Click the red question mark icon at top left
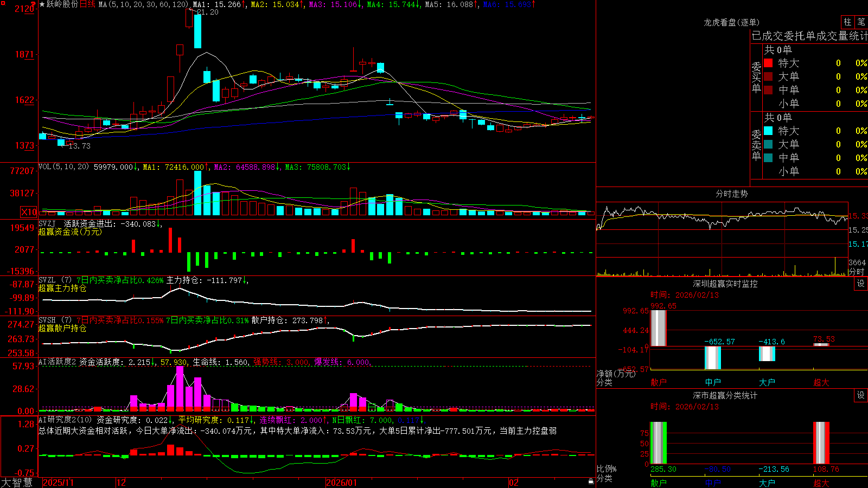The height and width of the screenshot is (488, 868). tap(34, 3)
